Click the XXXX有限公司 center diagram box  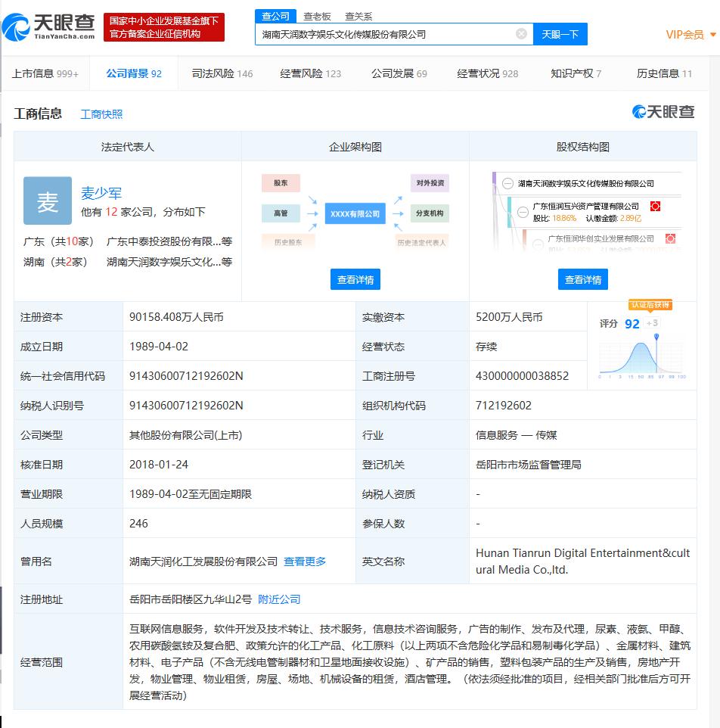point(355,213)
